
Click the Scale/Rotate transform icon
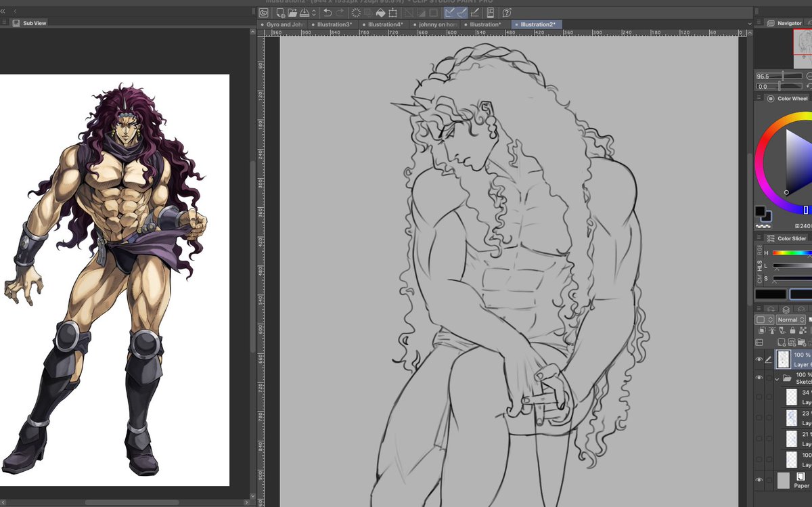click(392, 13)
